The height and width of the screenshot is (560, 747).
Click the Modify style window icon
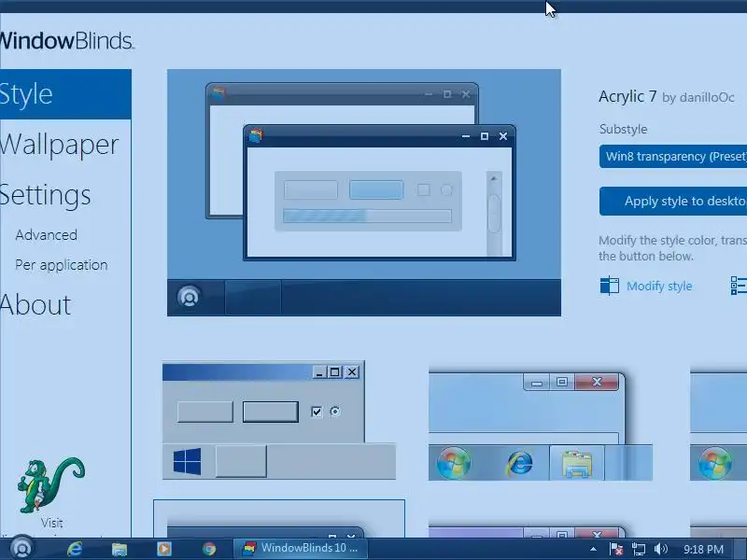[x=610, y=286]
